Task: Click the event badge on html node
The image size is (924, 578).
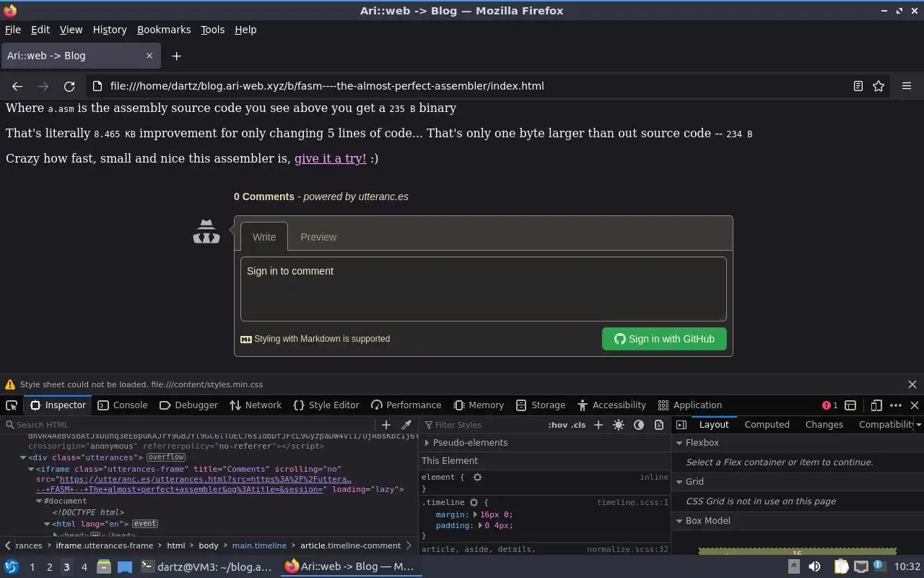Action: (145, 524)
